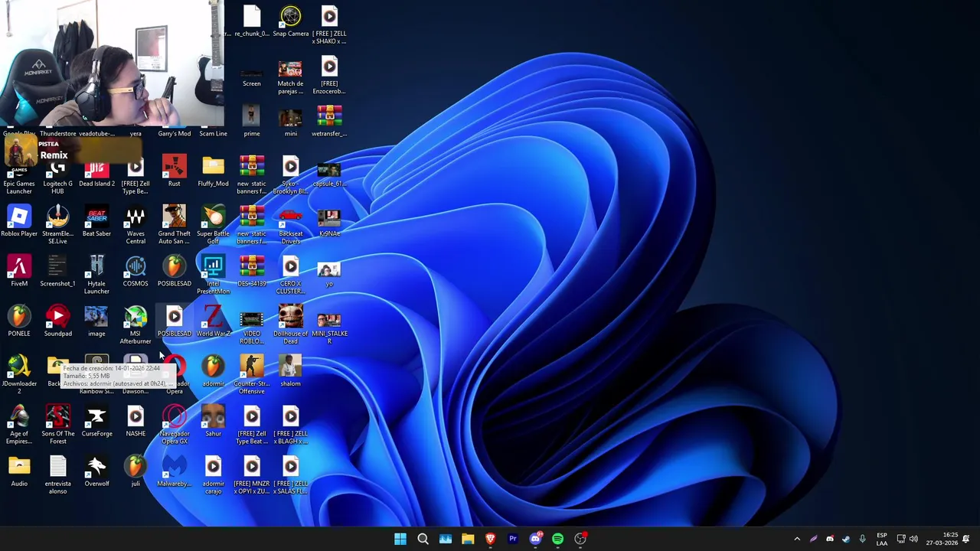
Task: Select the FiveM shortcut
Action: pyautogui.click(x=19, y=272)
